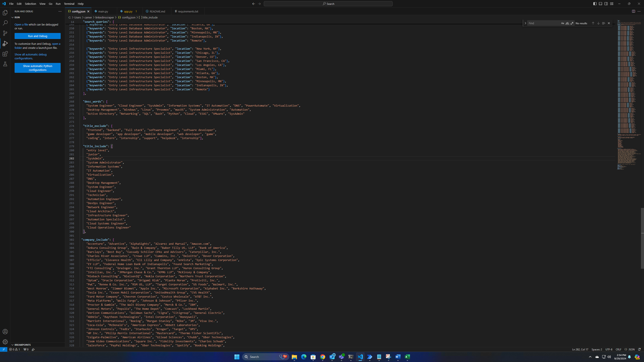Expand replace field in Find widget

point(525,23)
